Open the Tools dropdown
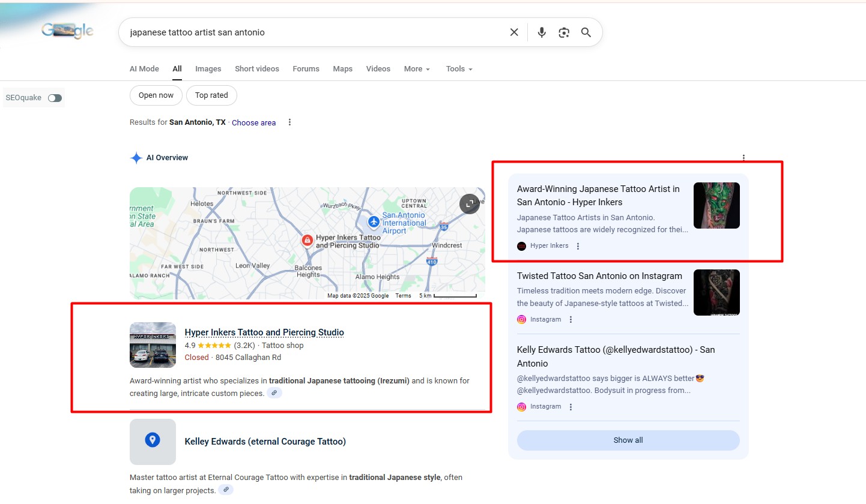Image resolution: width=866 pixels, height=504 pixels. click(459, 69)
